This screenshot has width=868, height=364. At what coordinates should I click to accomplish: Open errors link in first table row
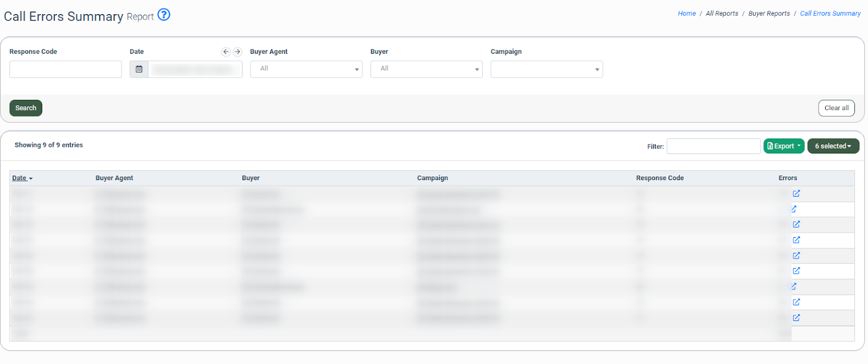click(x=796, y=194)
